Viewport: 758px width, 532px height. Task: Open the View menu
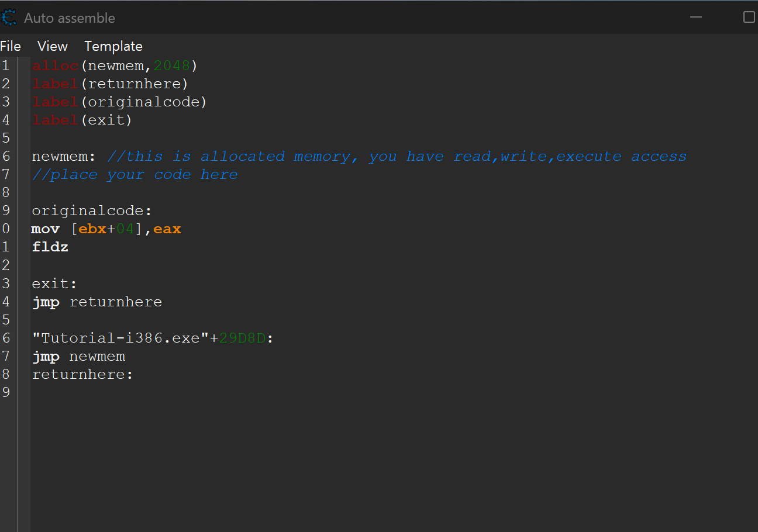pyautogui.click(x=53, y=46)
